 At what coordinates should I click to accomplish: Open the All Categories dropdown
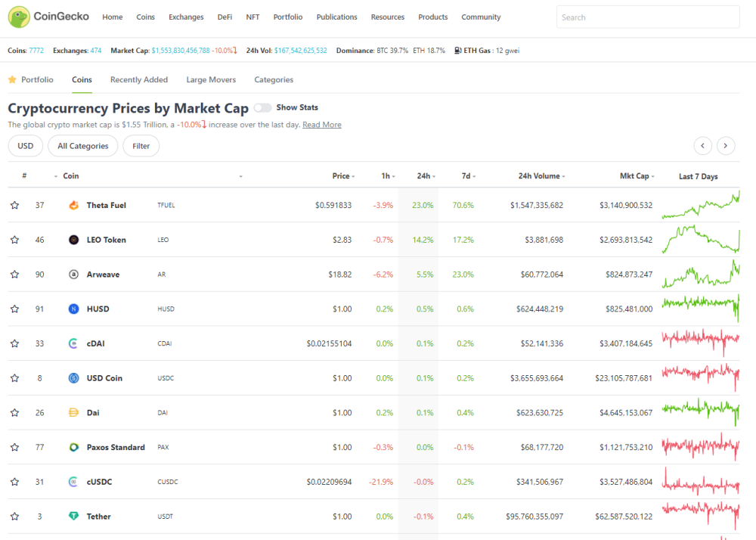click(x=83, y=146)
